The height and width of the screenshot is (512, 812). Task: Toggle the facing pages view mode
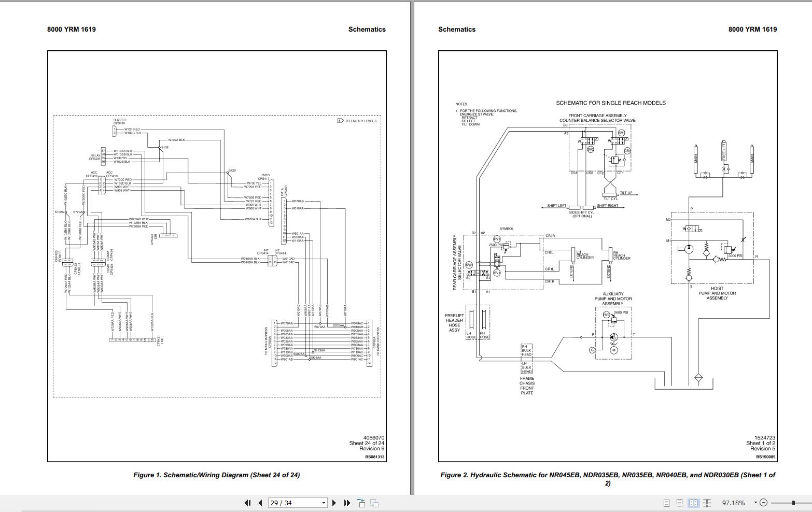point(694,503)
